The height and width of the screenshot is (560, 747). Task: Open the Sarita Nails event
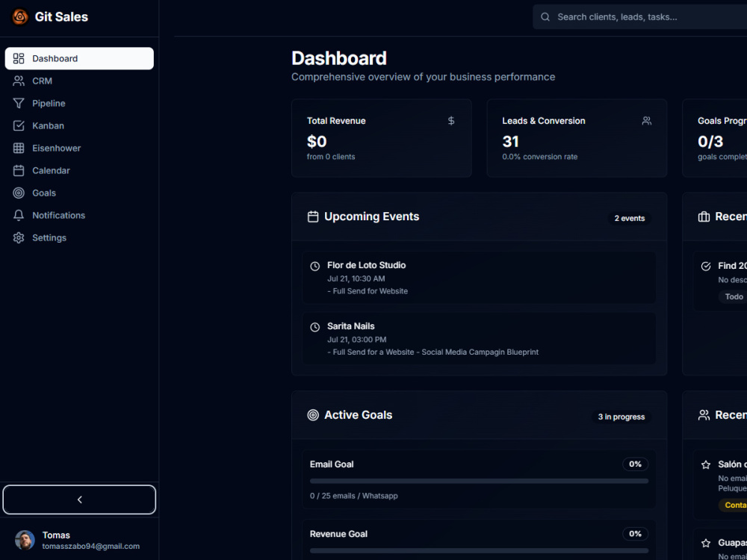pos(479,338)
